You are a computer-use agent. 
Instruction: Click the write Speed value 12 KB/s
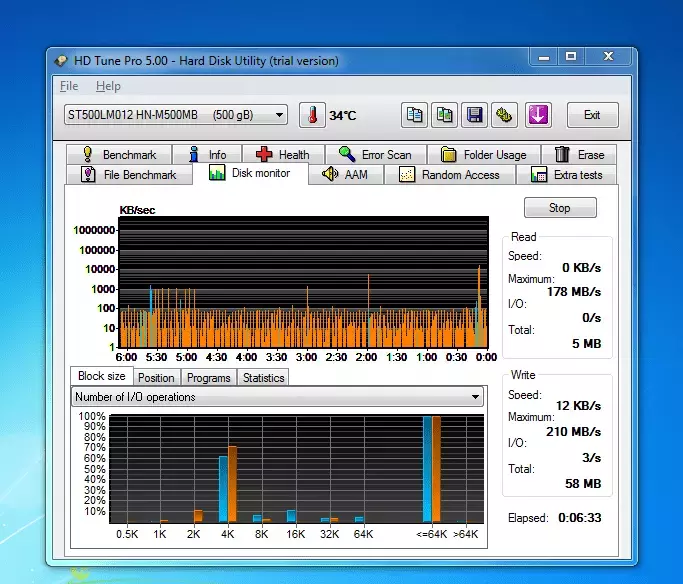[578, 405]
